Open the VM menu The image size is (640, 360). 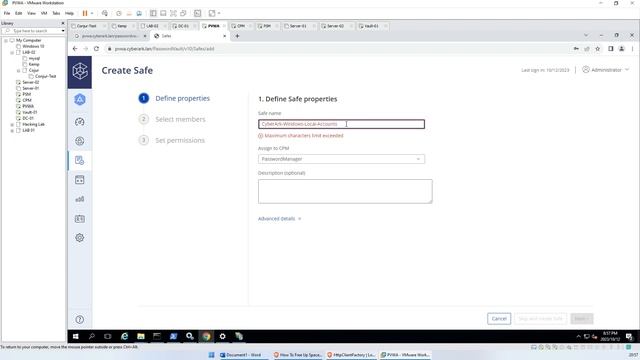pos(44,13)
